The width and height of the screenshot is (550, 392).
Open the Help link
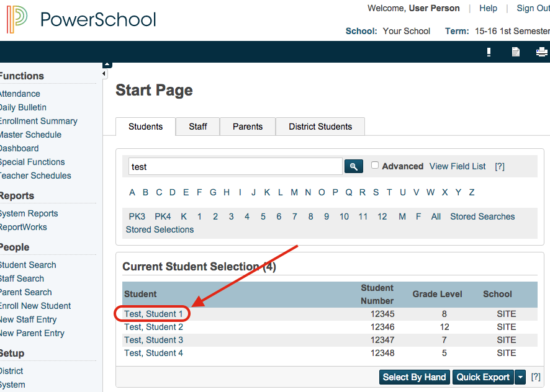(489, 8)
